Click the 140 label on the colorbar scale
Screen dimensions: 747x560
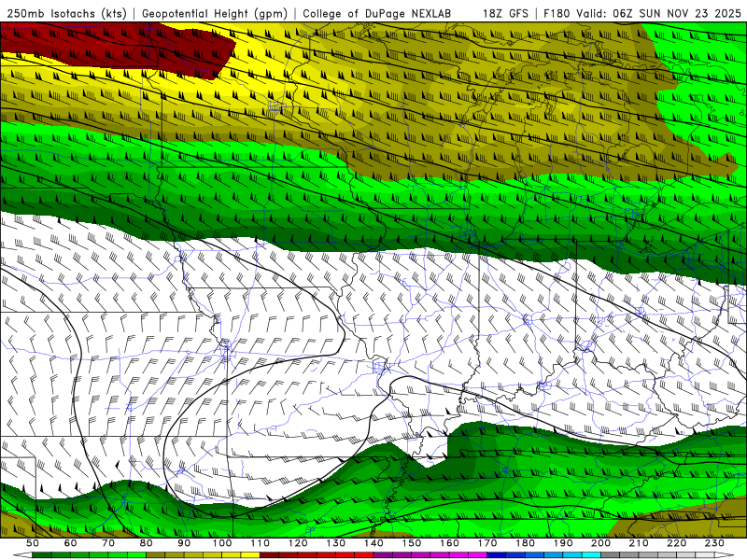point(373,543)
